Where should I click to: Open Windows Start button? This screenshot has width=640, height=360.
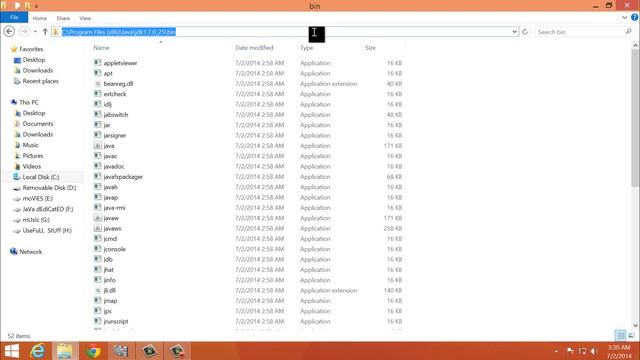pyautogui.click(x=11, y=351)
